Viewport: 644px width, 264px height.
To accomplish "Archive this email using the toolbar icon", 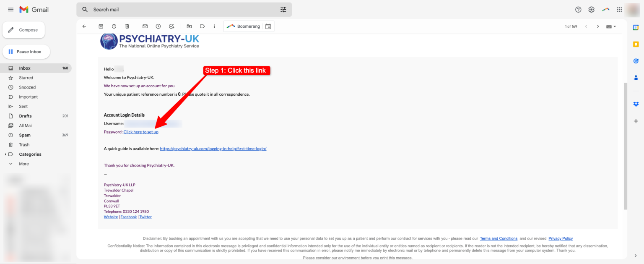I will pyautogui.click(x=101, y=26).
